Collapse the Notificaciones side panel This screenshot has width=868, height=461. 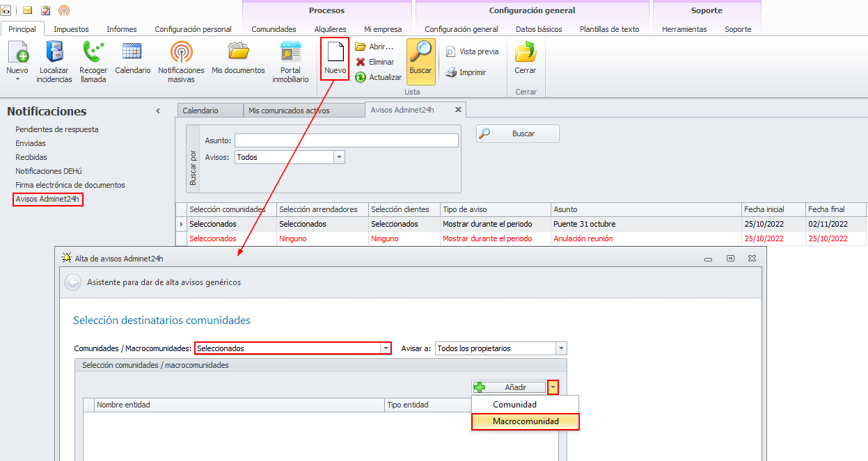coord(158,111)
